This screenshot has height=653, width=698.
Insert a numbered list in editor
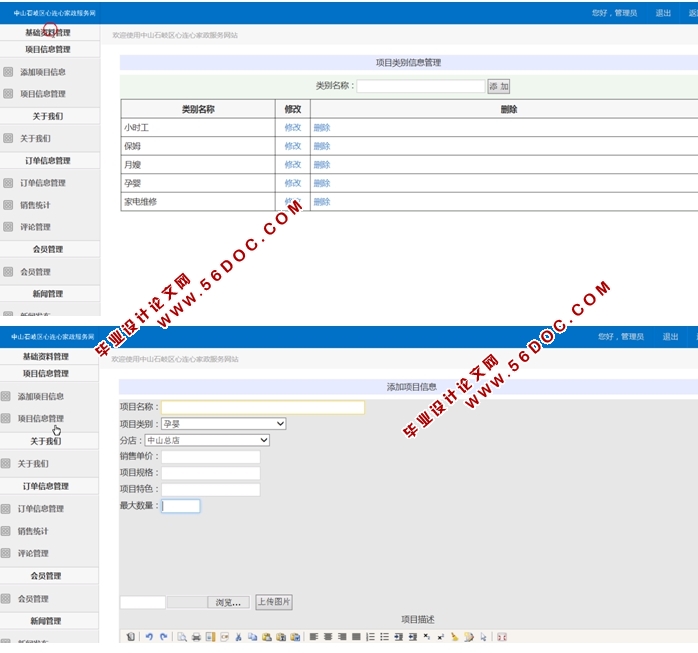(x=370, y=637)
